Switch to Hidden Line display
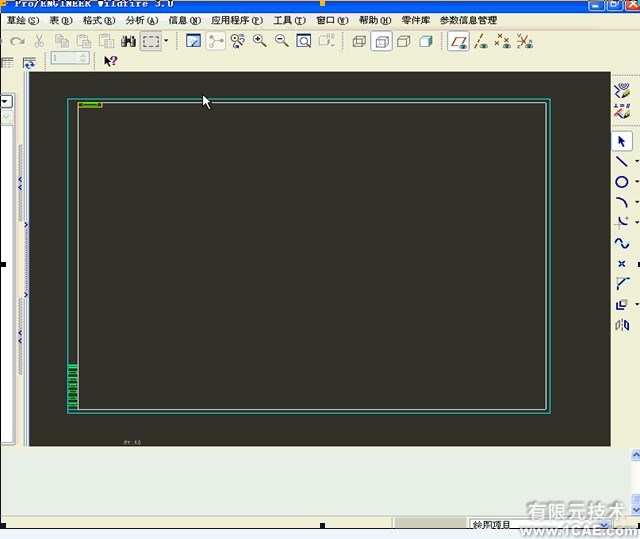This screenshot has width=640, height=539. [382, 41]
